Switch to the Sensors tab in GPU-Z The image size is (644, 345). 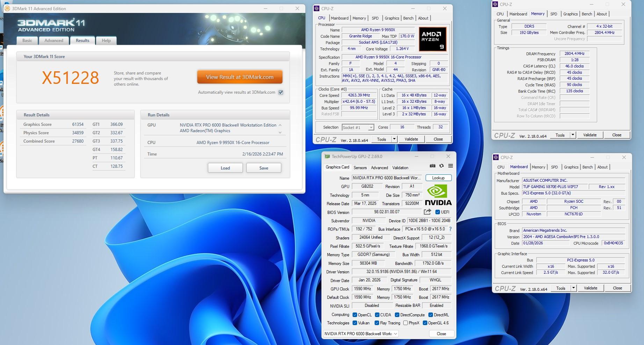[360, 168]
